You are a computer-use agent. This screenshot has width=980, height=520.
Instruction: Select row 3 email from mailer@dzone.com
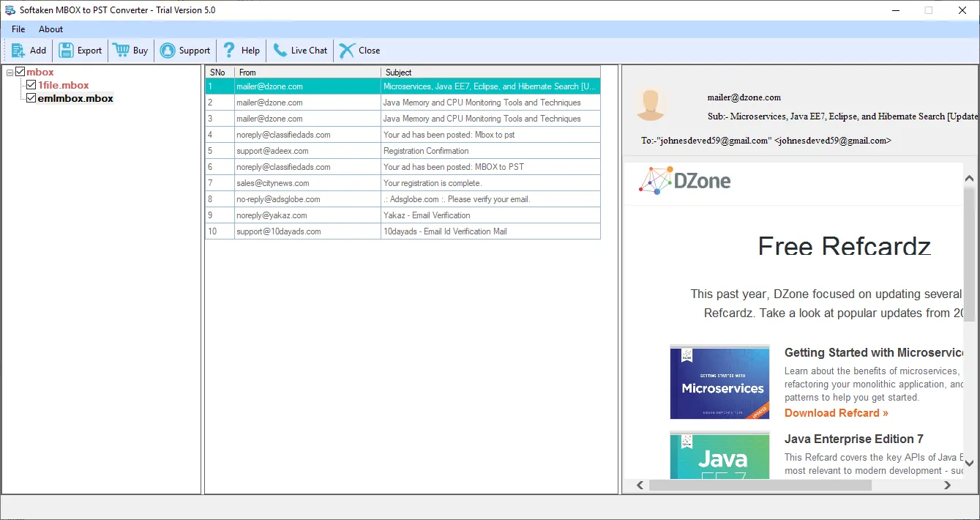[403, 119]
